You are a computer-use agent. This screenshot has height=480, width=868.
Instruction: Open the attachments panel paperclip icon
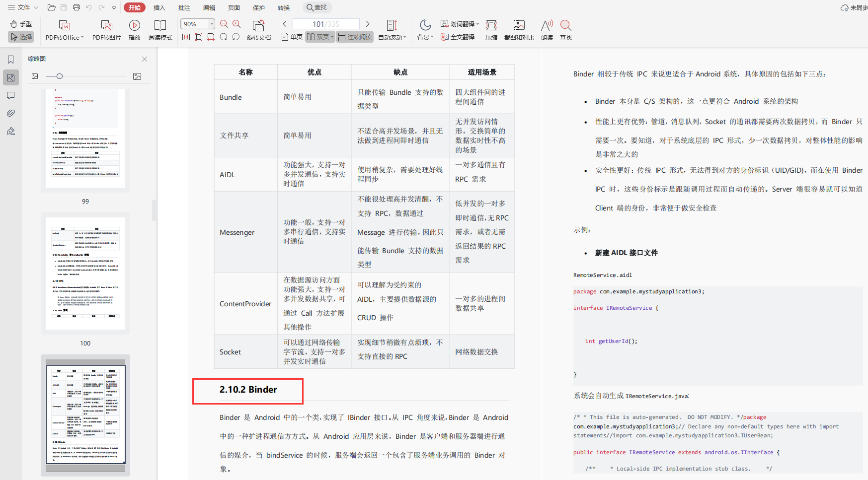click(11, 113)
